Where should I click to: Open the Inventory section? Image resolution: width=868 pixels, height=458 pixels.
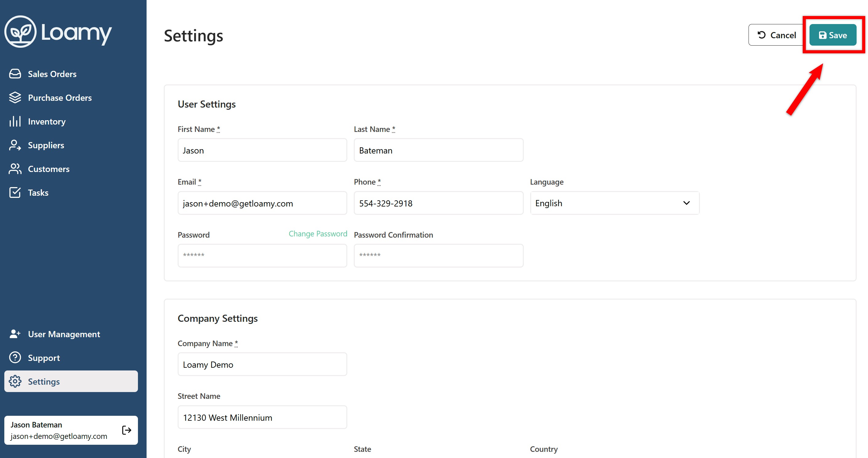pos(71,121)
